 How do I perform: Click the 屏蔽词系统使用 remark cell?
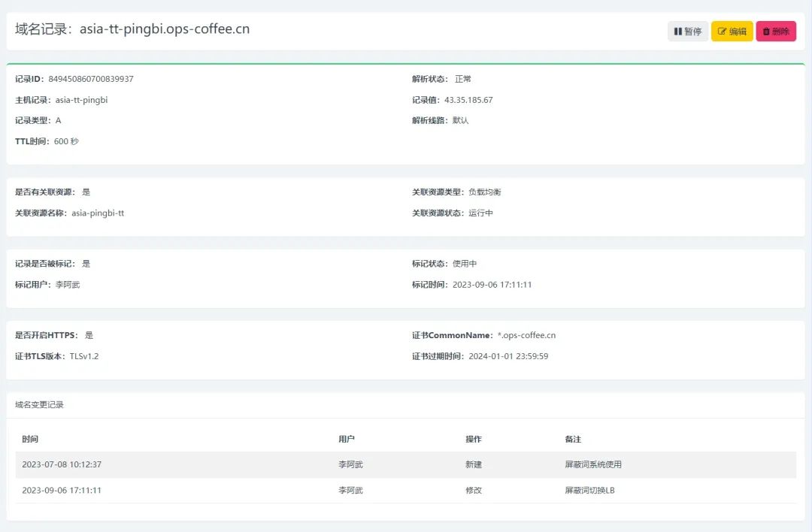[x=593, y=464]
